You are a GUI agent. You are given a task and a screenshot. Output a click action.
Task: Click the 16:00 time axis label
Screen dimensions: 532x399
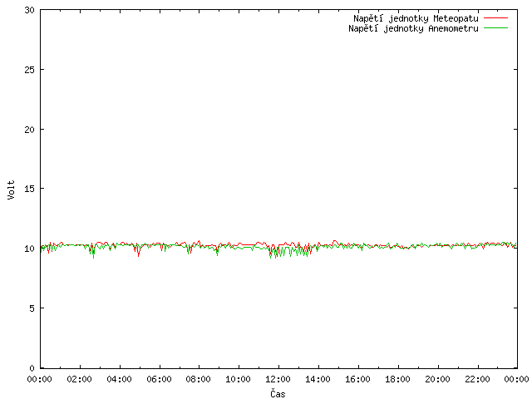357,379
